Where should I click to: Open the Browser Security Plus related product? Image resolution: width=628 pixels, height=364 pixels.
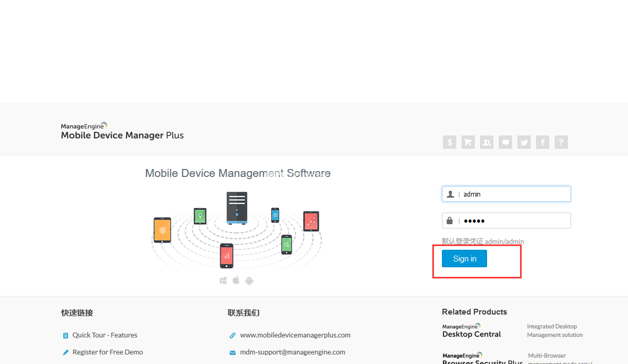[x=483, y=358]
